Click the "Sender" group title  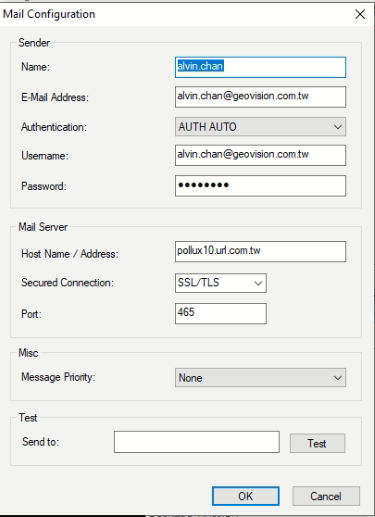pyautogui.click(x=34, y=43)
